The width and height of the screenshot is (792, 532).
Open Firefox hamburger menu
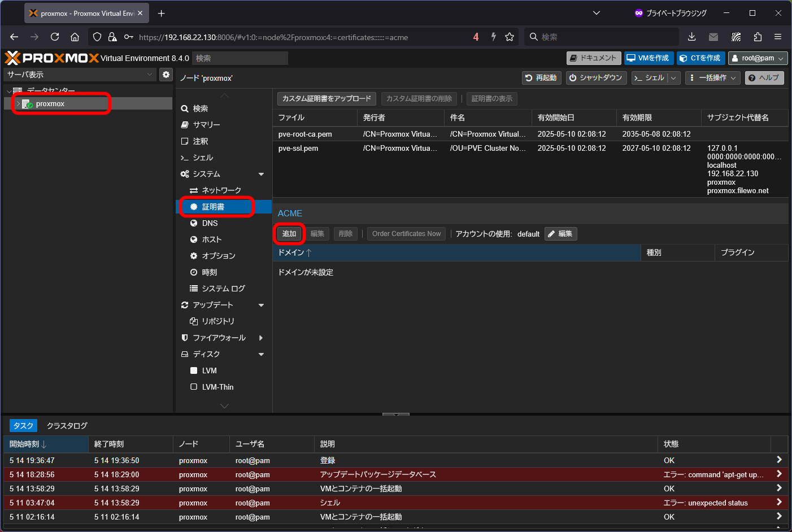coord(778,37)
